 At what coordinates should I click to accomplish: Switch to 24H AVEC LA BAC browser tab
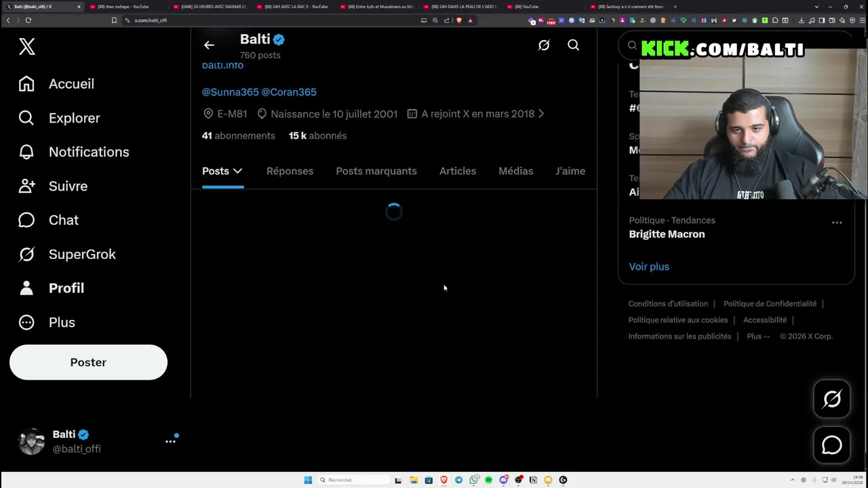[x=293, y=7]
